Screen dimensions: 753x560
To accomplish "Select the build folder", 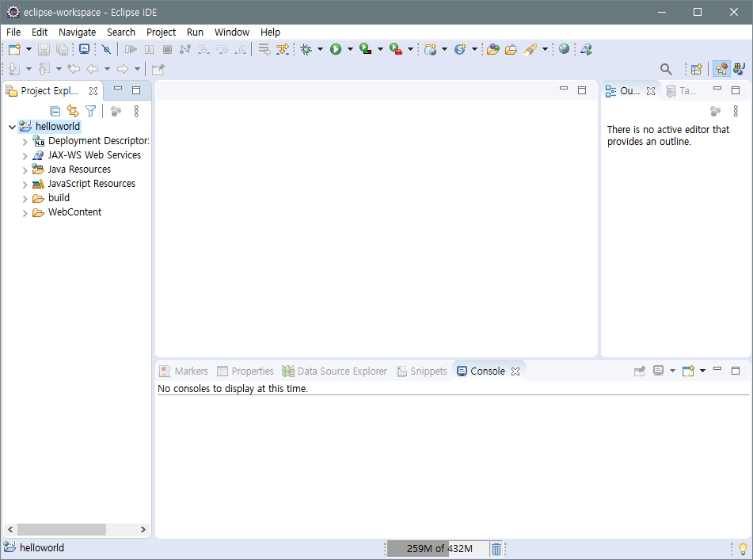I will pyautogui.click(x=59, y=198).
